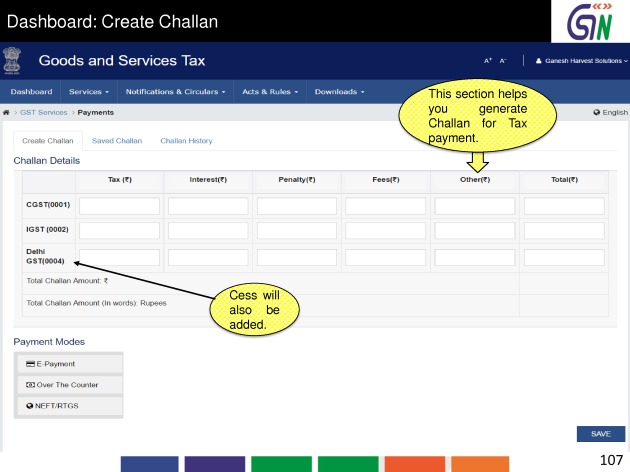
Task: Click the Fees(₹) column header
Action: 386,180
